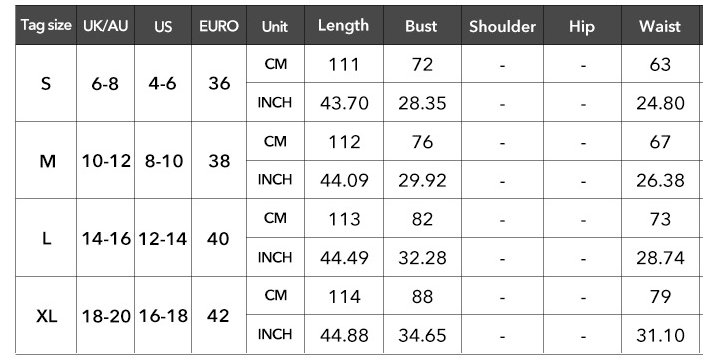Select the Waist column header

click(x=660, y=26)
